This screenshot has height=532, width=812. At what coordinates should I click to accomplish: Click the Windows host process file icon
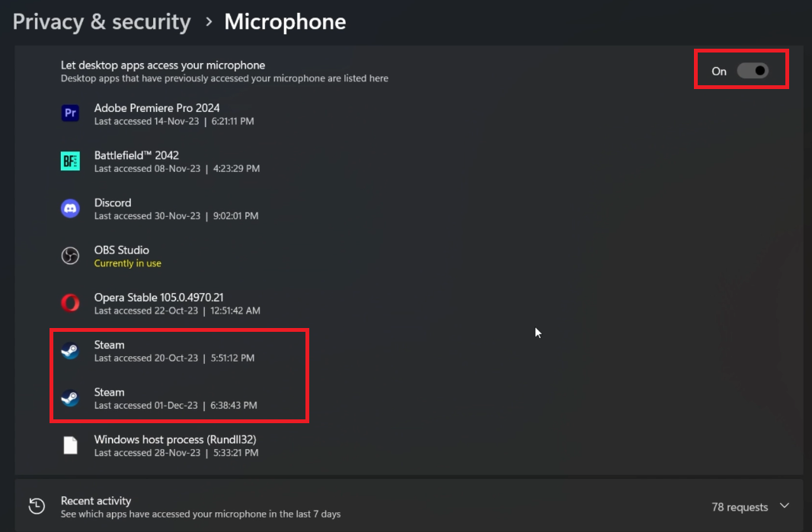[70, 445]
